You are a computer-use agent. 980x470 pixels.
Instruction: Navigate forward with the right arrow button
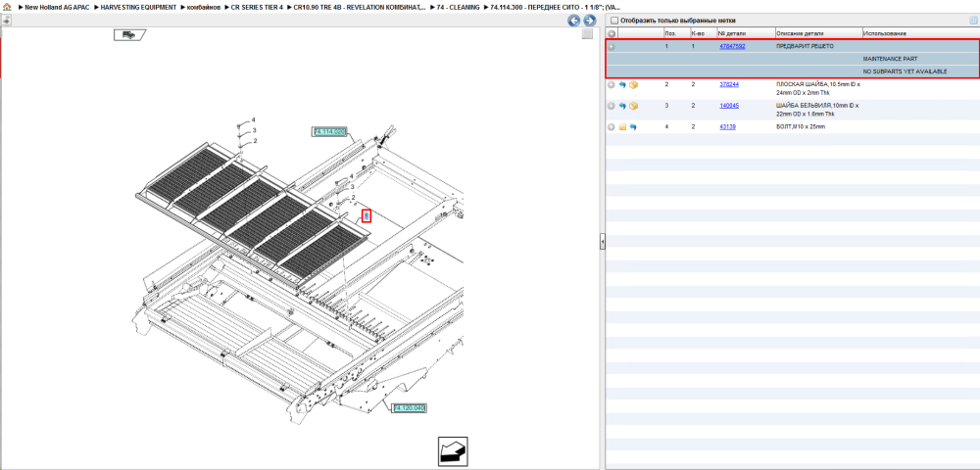pyautogui.click(x=589, y=21)
